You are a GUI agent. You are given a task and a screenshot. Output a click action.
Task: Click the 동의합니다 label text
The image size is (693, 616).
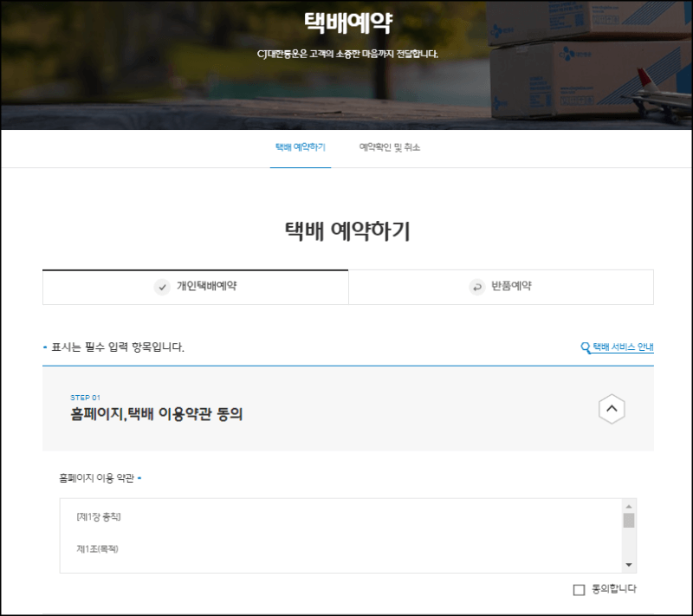coord(617,588)
